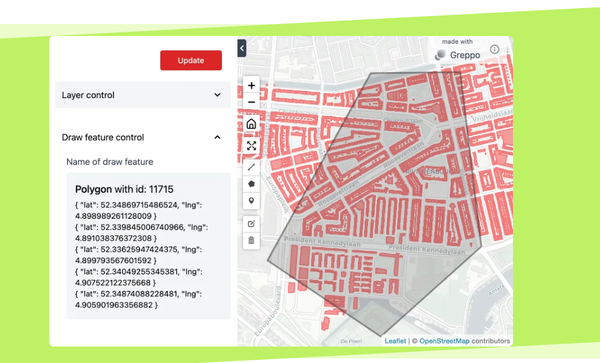
Task: Zoom in on the map
Action: point(251,85)
